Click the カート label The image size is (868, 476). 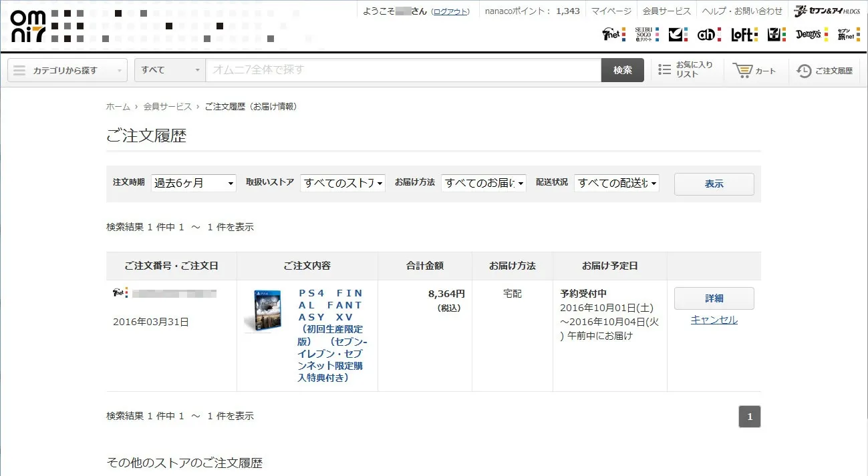[x=766, y=71]
